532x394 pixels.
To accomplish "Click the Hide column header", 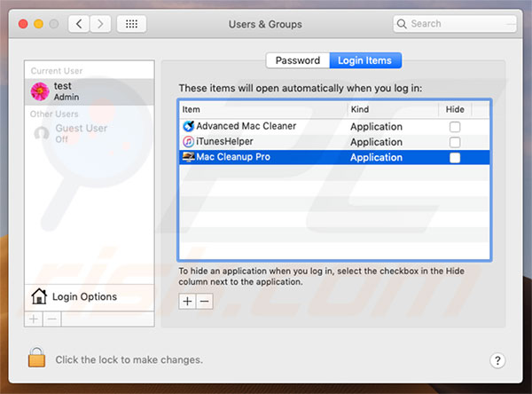I will [x=455, y=110].
